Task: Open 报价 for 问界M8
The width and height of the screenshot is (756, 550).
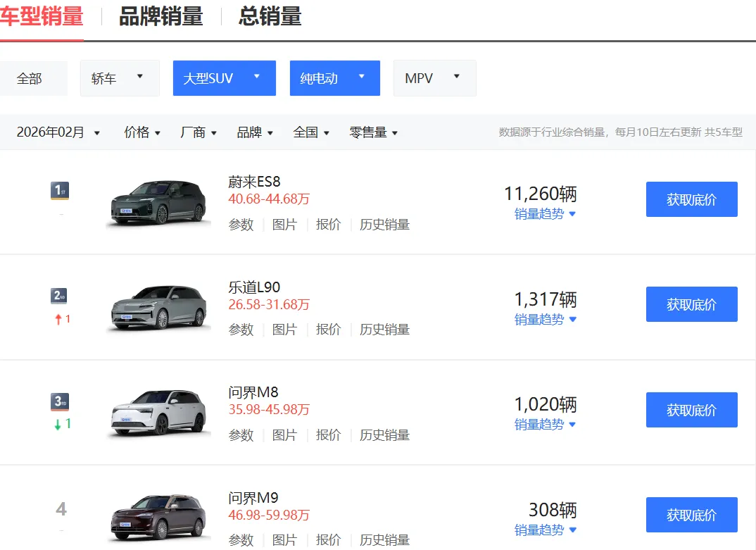Action: (328, 435)
